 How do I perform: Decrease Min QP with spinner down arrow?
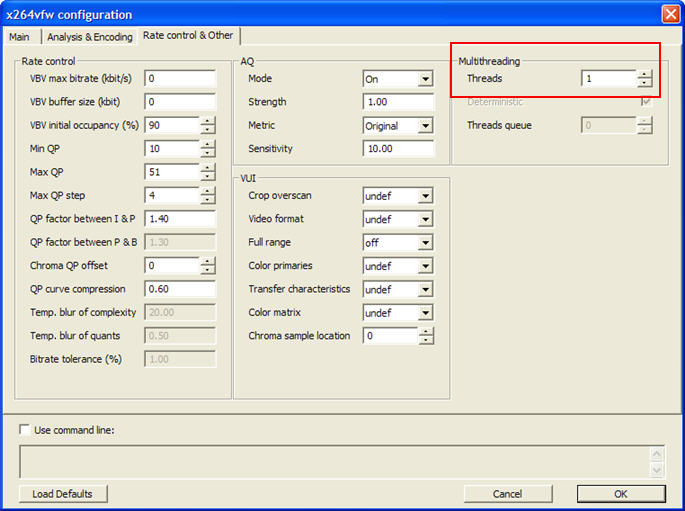coord(208,153)
